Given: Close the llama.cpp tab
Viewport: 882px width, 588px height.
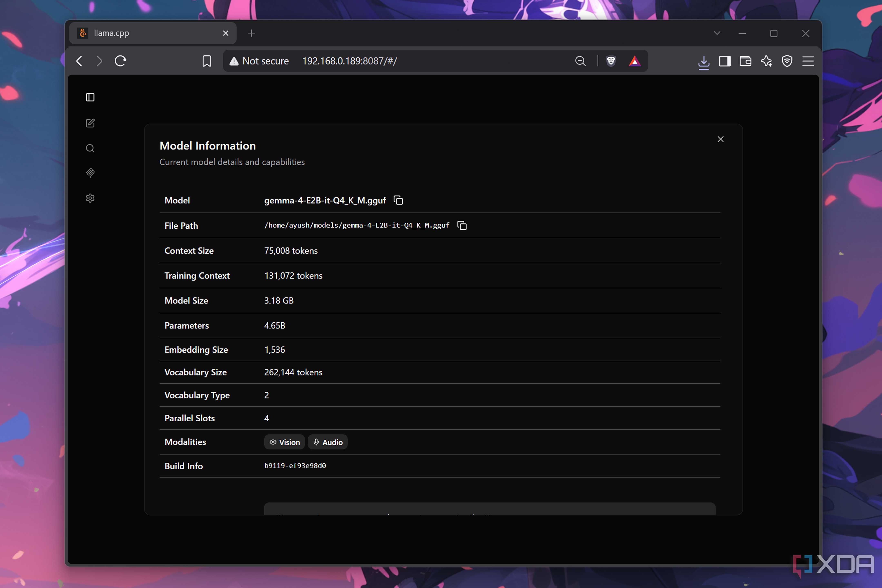Looking at the screenshot, I should (x=225, y=33).
